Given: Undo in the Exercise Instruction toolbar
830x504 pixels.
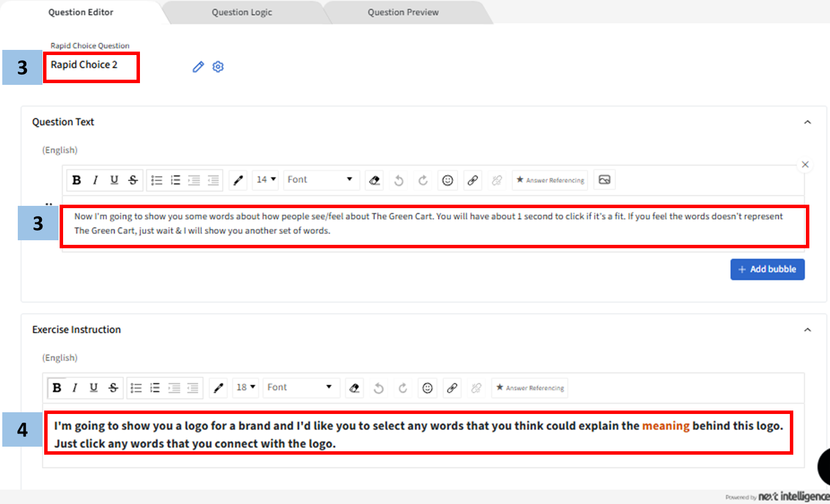Looking at the screenshot, I should 379,388.
